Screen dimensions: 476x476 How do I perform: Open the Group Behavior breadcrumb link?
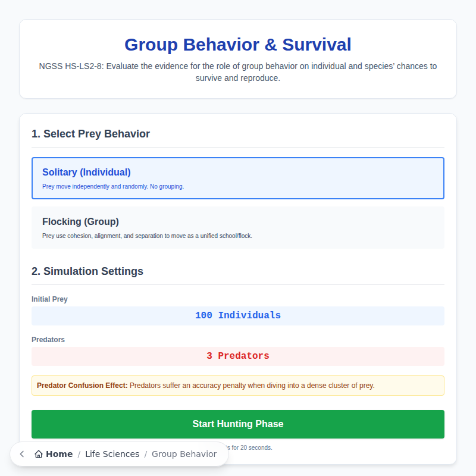pyautogui.click(x=184, y=454)
